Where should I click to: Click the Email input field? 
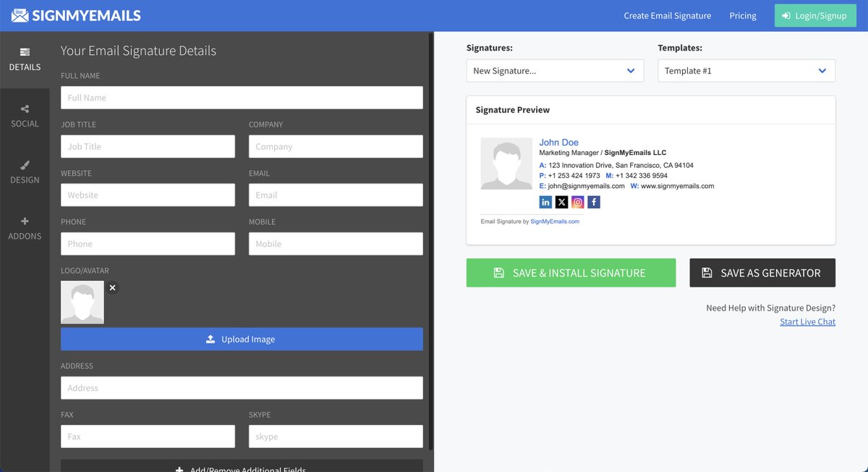coord(336,195)
